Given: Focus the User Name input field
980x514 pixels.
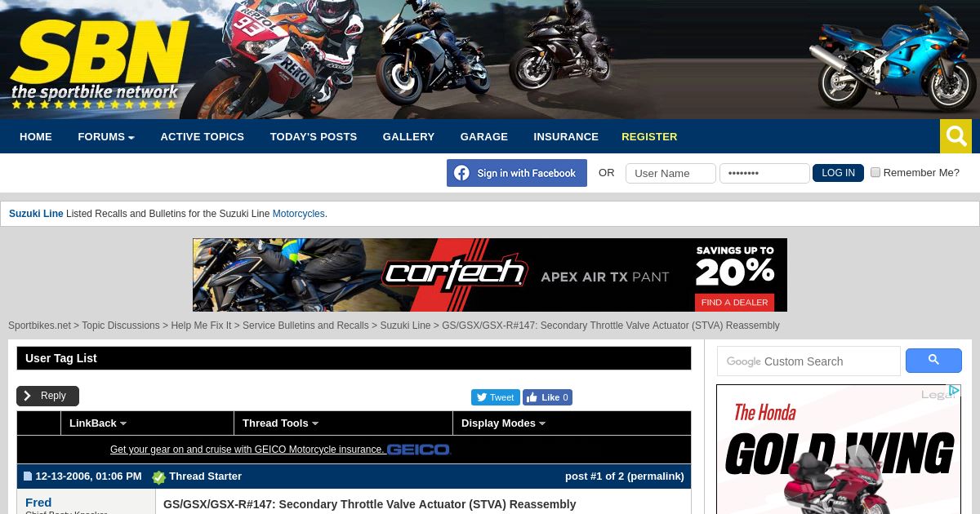Looking at the screenshot, I should [x=670, y=173].
